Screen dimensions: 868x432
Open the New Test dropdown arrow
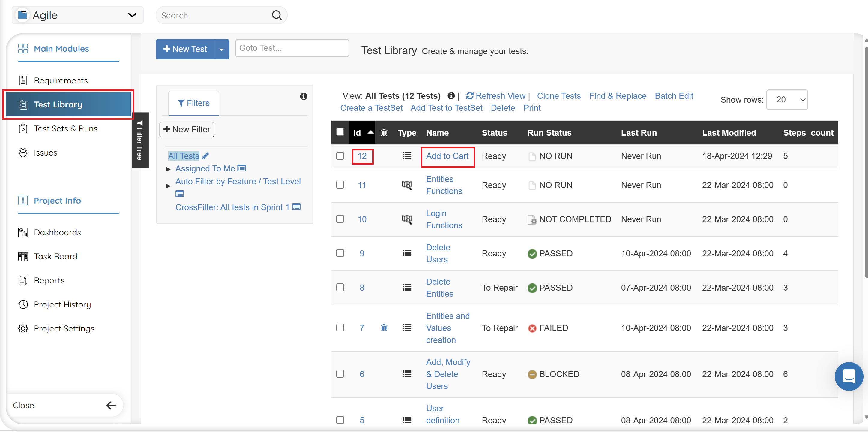pyautogui.click(x=221, y=49)
